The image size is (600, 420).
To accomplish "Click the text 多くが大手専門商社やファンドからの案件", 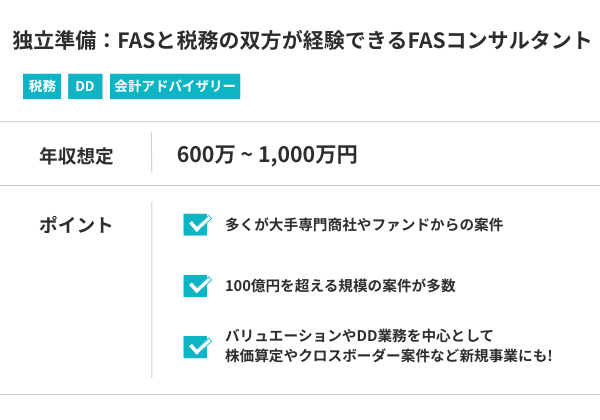I will point(364,225).
